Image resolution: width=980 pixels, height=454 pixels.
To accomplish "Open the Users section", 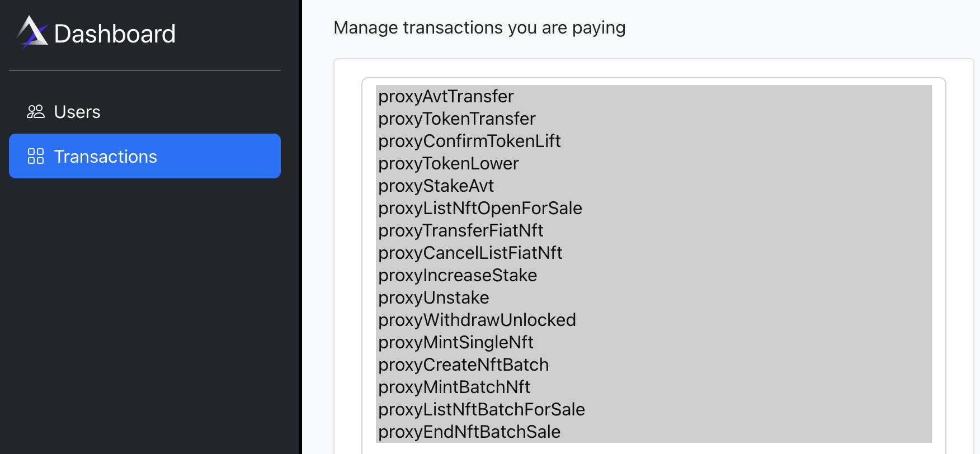I will (77, 111).
